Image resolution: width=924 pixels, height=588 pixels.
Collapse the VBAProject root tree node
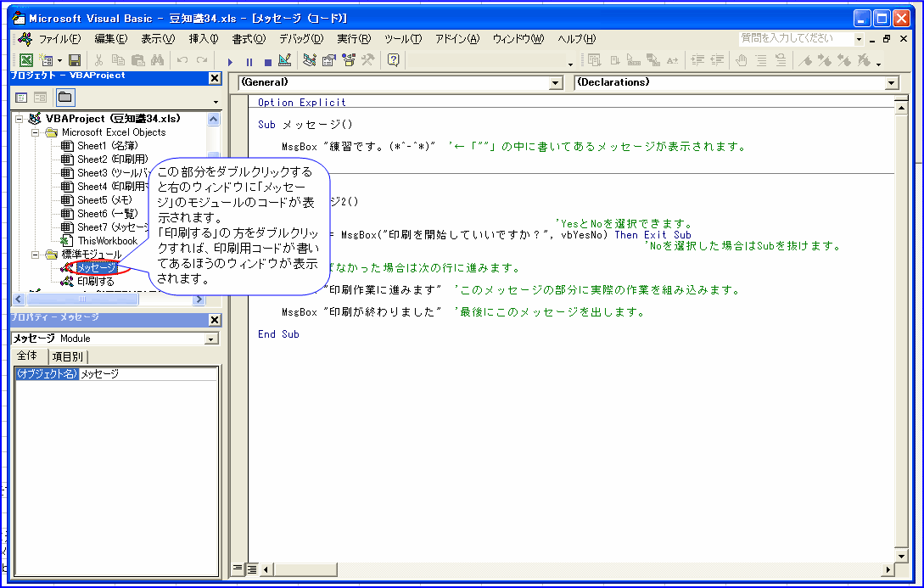[x=20, y=119]
